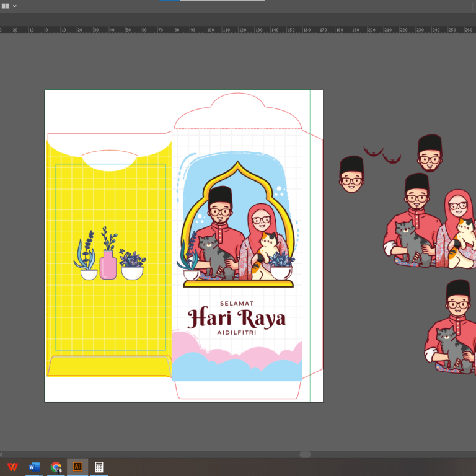Click the horizontal scrollbar left arrow
Image resolution: width=476 pixels, height=476 pixels.
[x=2, y=454]
